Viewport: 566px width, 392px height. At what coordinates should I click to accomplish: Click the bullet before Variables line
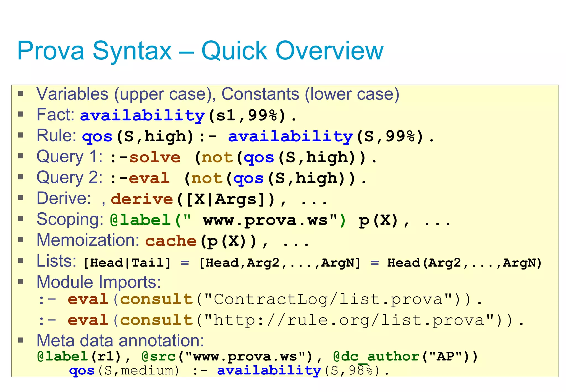[x=21, y=93]
